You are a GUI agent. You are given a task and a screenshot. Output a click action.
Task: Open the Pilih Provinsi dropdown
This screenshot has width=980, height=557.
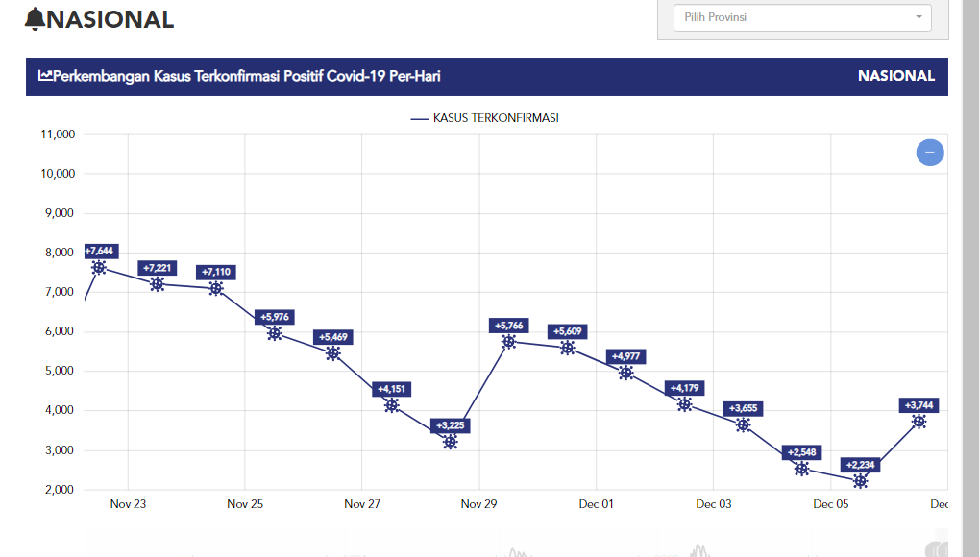pyautogui.click(x=794, y=17)
